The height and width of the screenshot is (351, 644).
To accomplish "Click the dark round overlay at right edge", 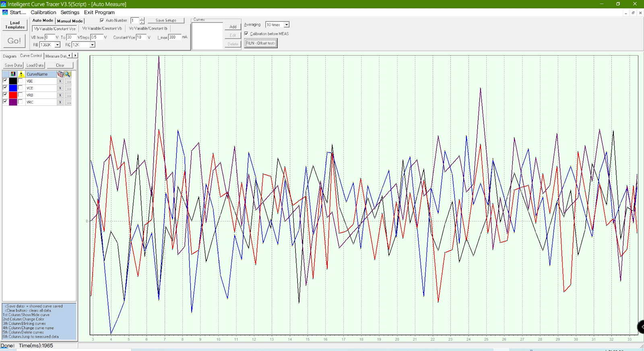I will 641,327.
